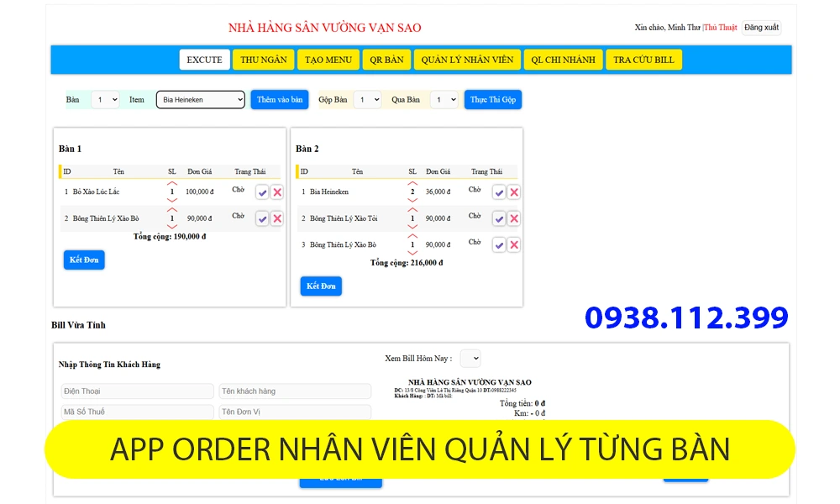This screenshot has width=840, height=504.
Task: Cancel Bia Heineken order with red X icon
Action: click(x=513, y=192)
